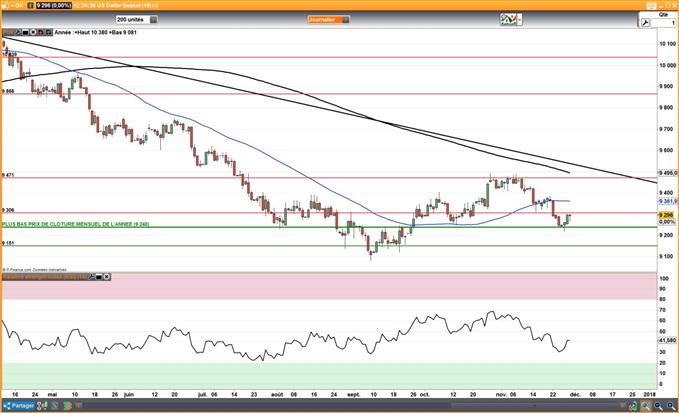Image resolution: width=679 pixels, height=413 pixels.
Task: Click the horizontal time scrollbar at the bottom
Action: point(538,406)
